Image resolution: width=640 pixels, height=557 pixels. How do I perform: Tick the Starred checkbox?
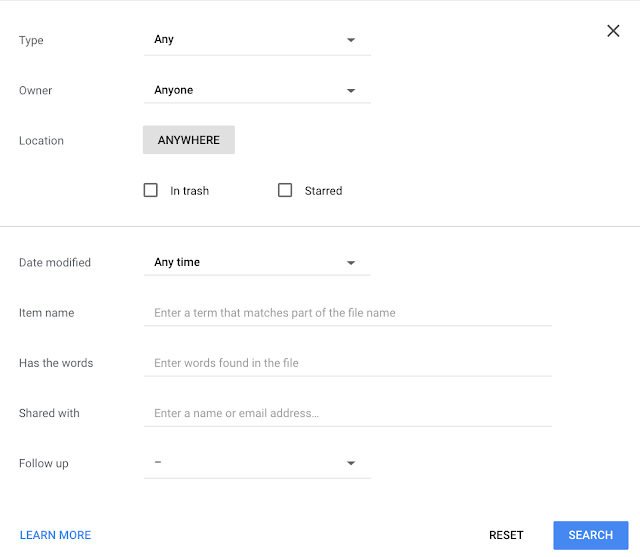[285, 190]
